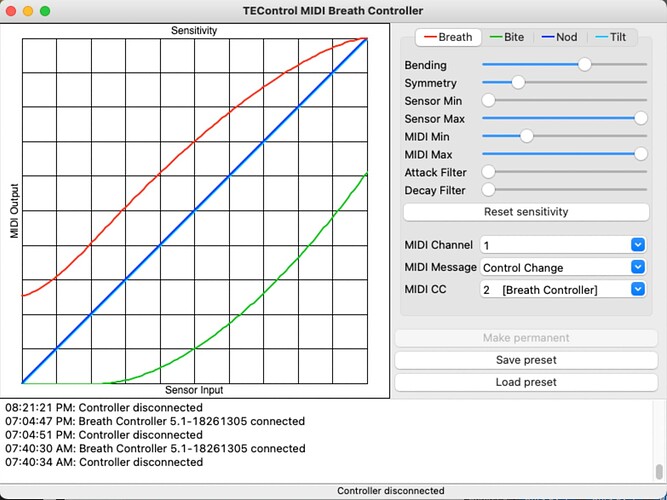Click the '07:04:51 PM: Controller disconnected' log line
This screenshot has width=667, height=500.
pyautogui.click(x=104, y=435)
